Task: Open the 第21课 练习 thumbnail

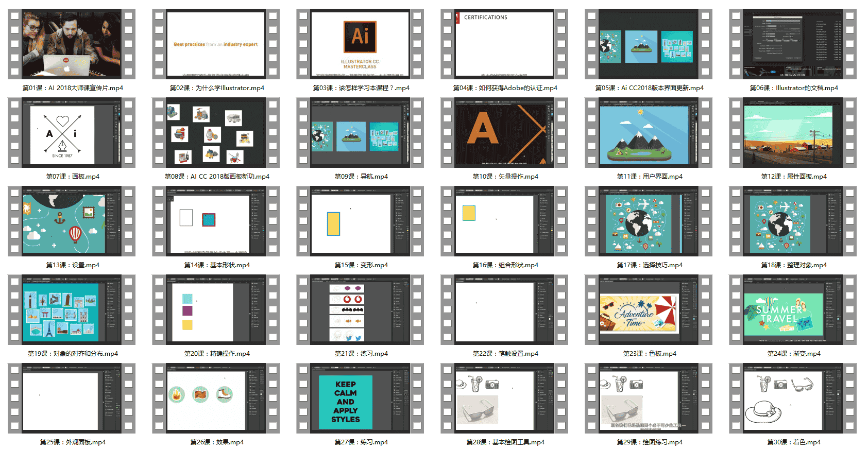Action: (360, 309)
